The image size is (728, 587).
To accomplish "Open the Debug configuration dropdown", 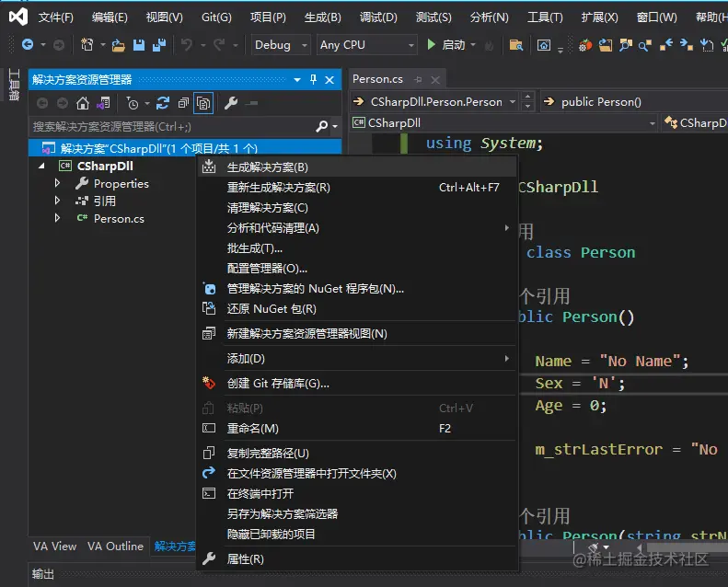I will click(x=279, y=45).
